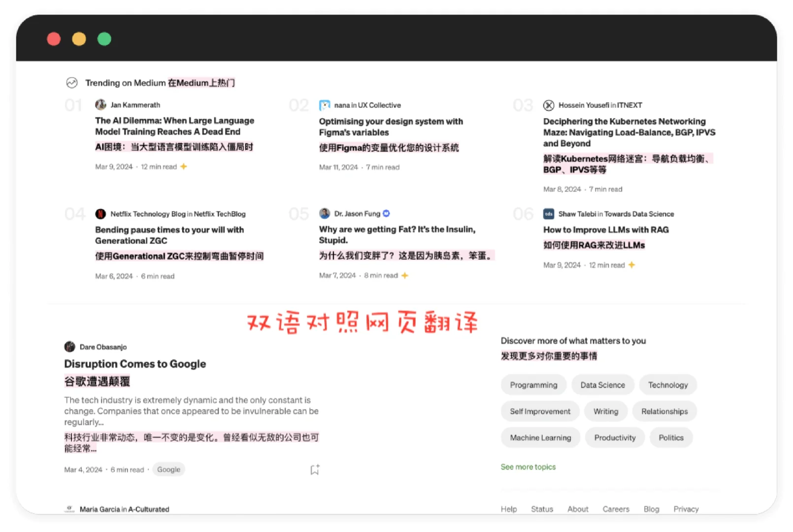Open the Status footer link
793x532 pixels.
tap(542, 509)
